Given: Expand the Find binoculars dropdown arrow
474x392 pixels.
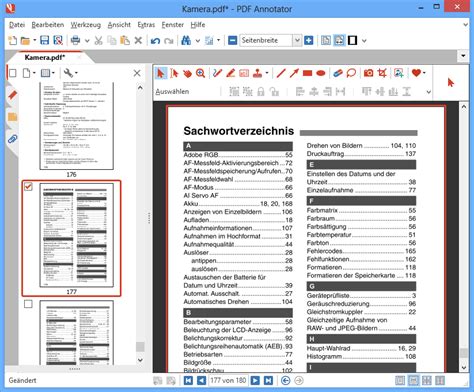Looking at the screenshot, I should (197, 41).
